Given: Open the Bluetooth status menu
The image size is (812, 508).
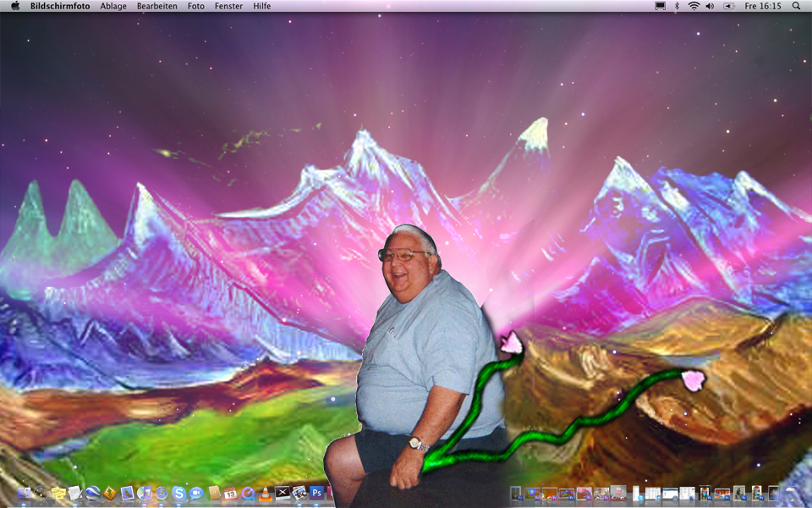Looking at the screenshot, I should pyautogui.click(x=677, y=6).
